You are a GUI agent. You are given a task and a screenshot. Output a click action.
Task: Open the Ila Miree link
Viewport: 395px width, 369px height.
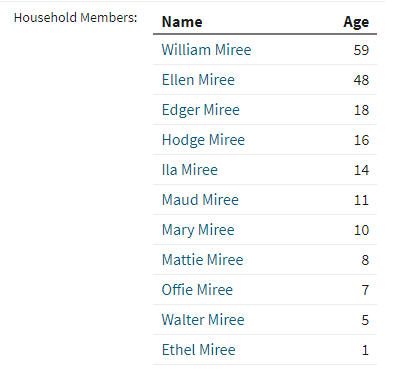tap(190, 170)
